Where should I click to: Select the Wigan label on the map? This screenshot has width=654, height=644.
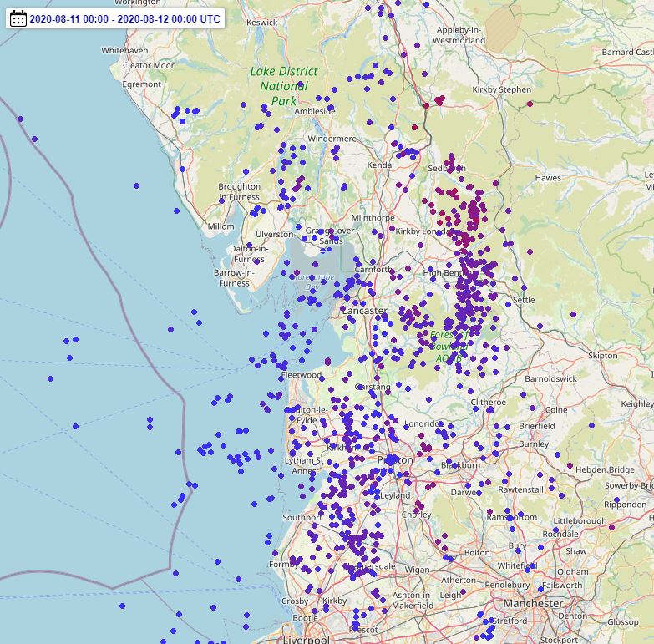tap(417, 570)
